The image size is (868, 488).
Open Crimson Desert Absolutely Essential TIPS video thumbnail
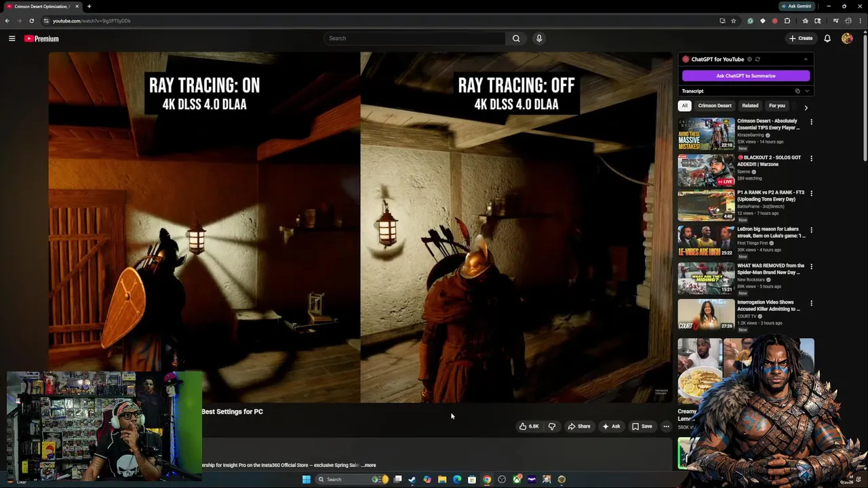click(x=706, y=134)
